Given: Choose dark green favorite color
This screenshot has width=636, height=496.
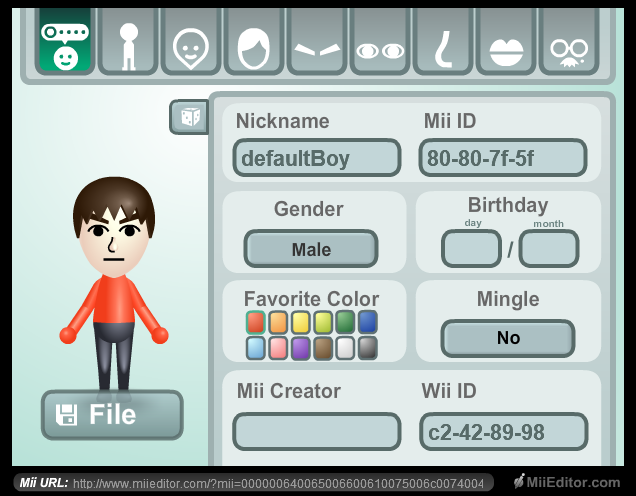Looking at the screenshot, I should (x=345, y=322).
